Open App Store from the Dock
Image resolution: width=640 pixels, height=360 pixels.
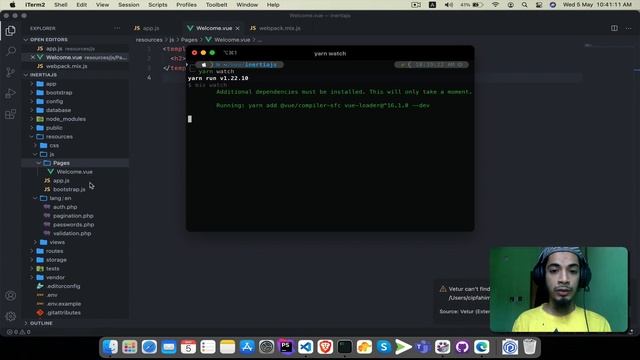(x=247, y=347)
